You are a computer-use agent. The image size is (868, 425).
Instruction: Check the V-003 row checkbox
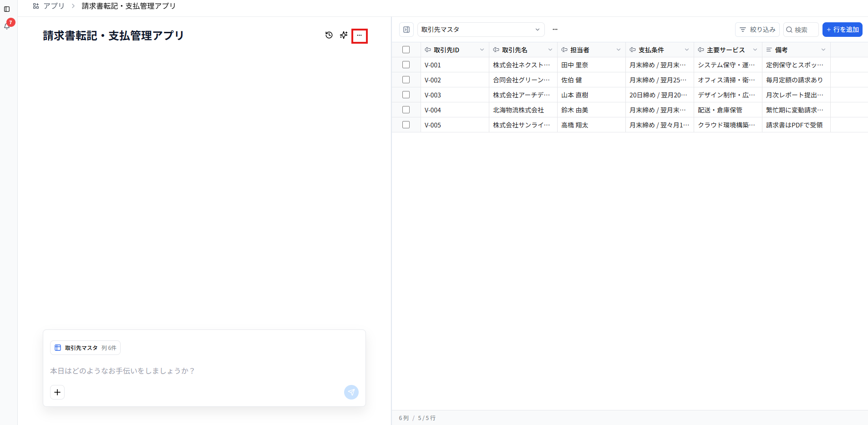click(406, 95)
